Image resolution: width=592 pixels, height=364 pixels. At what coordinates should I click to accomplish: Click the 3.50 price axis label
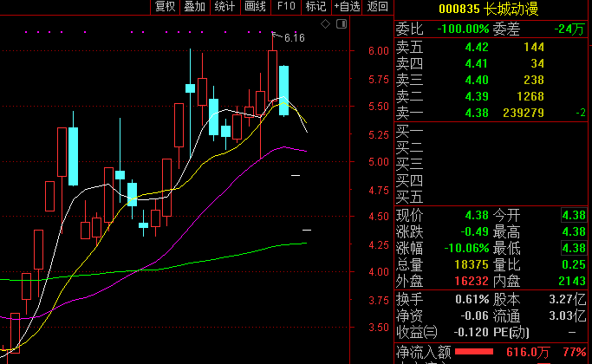[x=379, y=328]
